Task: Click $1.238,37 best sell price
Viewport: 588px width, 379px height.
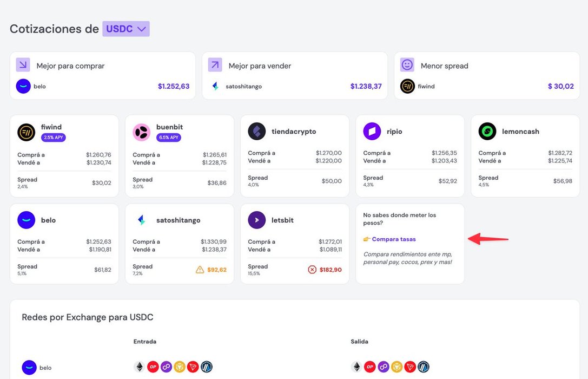Action: point(366,86)
